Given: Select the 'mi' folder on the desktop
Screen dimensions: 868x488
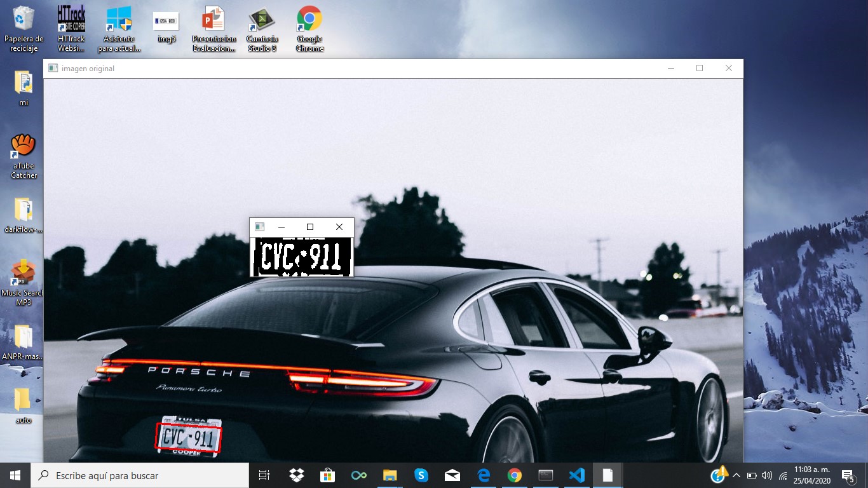Looking at the screenshot, I should coord(24,88).
